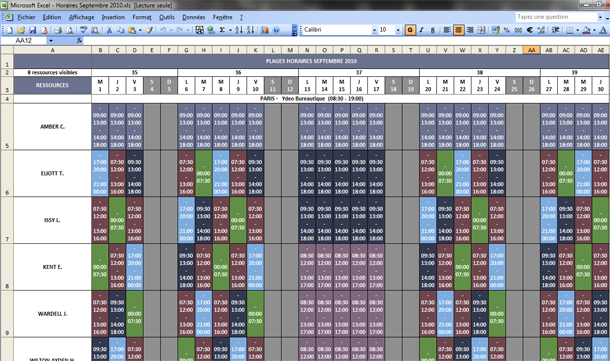The width and height of the screenshot is (610, 361).
Task: Select the WARDELL J. cell
Action: click(x=53, y=314)
